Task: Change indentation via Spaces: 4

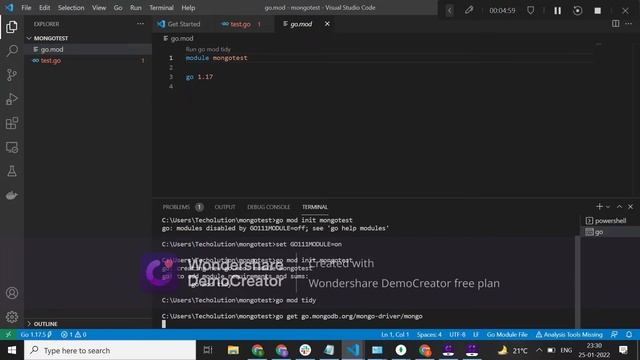Action: (x=429, y=334)
